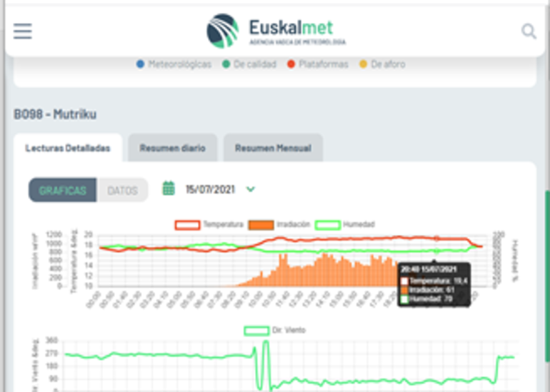
Task: Open the 15/07/2021 date selector
Action: [x=210, y=189]
